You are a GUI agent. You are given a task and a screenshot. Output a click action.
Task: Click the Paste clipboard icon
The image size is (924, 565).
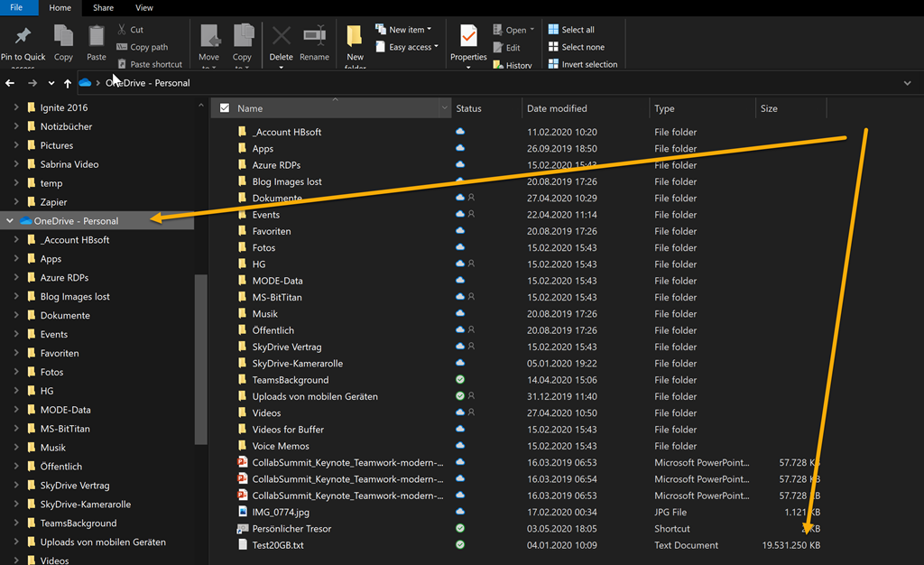97,37
